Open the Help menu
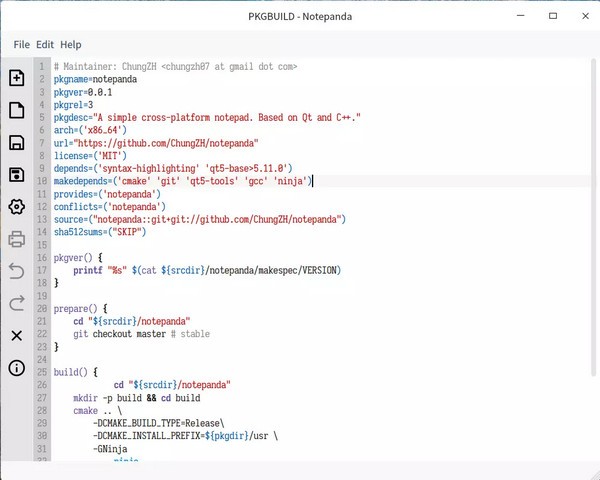 [x=71, y=45]
